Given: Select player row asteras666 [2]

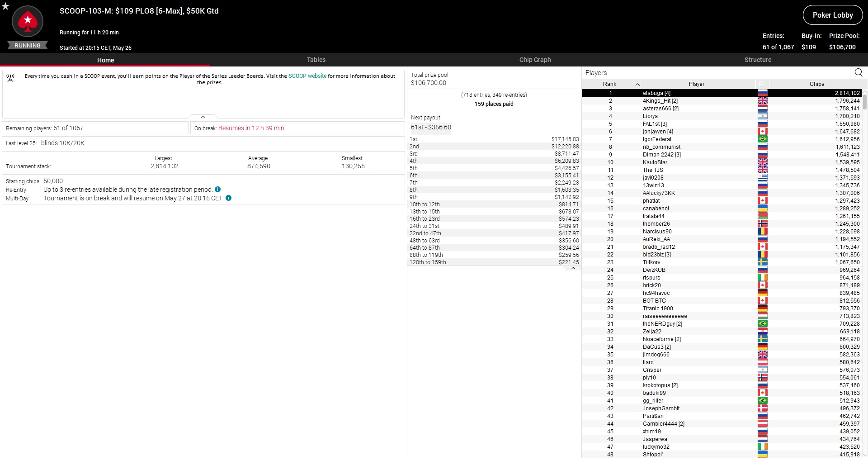Looking at the screenshot, I should tap(722, 109).
